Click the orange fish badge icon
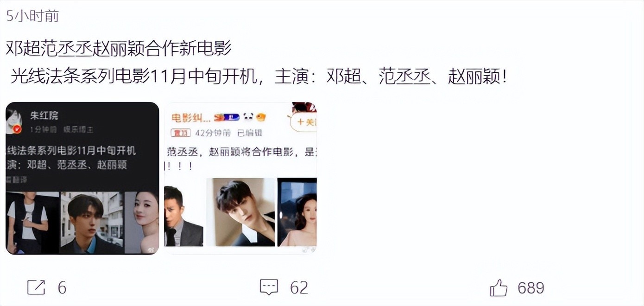This screenshot has height=306, width=644. point(261,117)
